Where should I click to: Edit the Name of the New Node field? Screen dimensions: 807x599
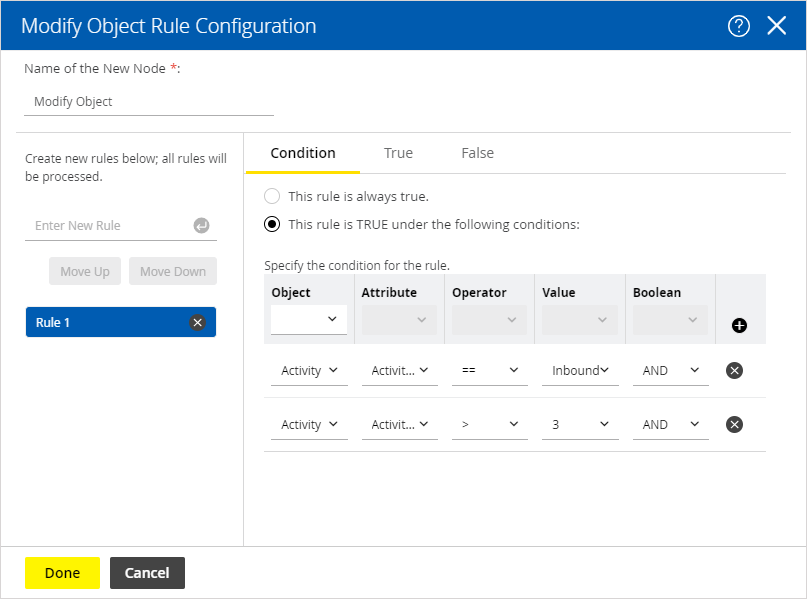click(x=149, y=102)
